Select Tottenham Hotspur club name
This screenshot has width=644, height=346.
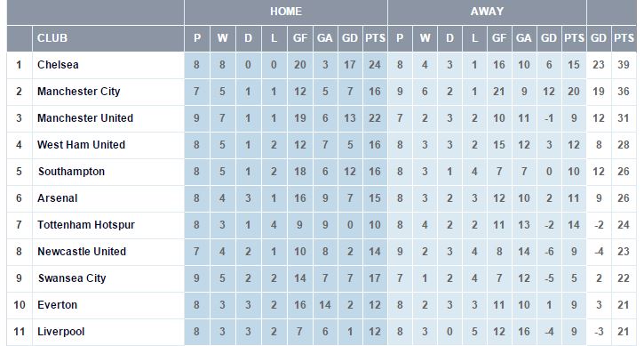pyautogui.click(x=86, y=225)
